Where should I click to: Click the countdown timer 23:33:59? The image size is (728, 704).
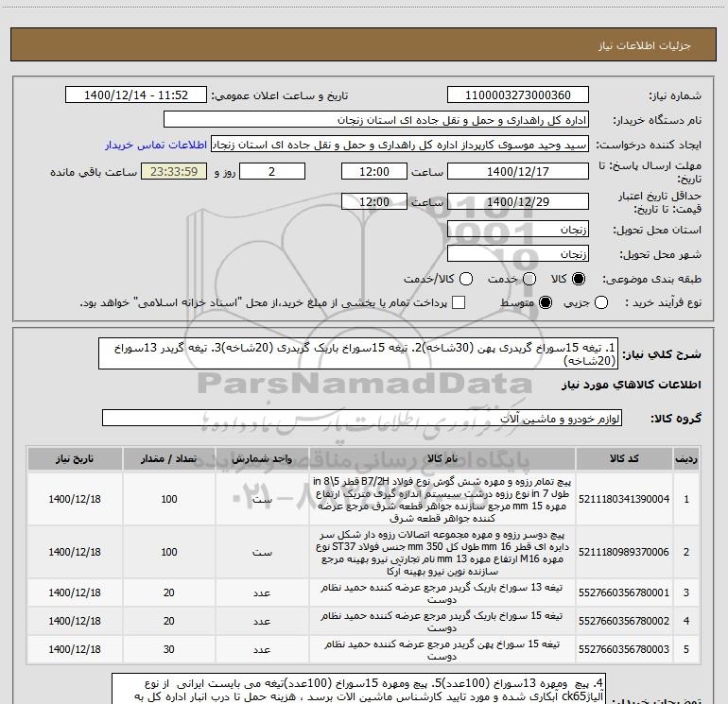click(x=174, y=171)
